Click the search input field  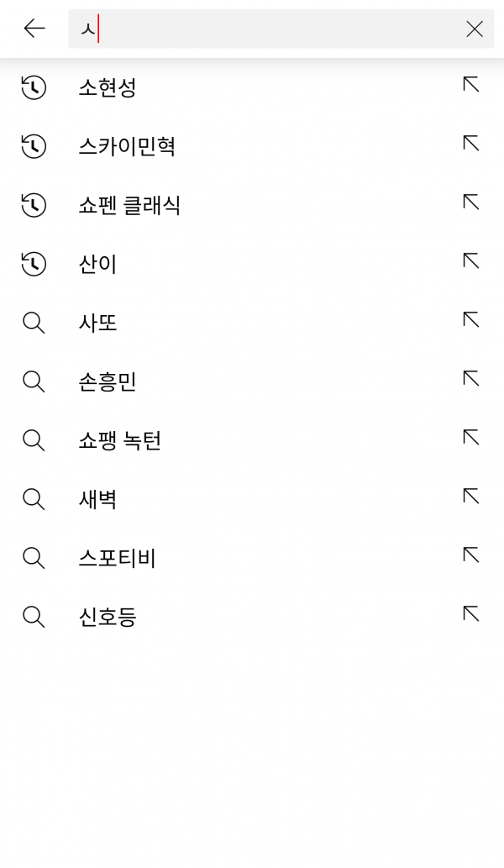tap(269, 29)
